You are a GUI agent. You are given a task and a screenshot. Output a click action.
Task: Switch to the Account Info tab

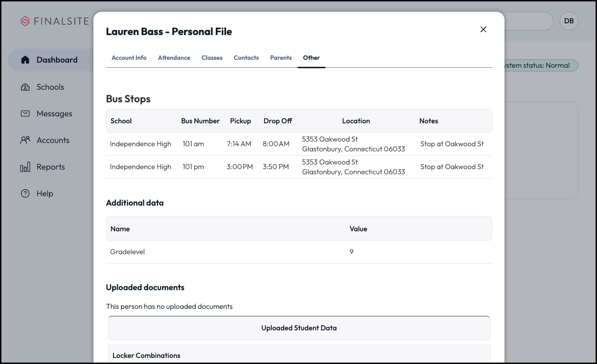129,57
